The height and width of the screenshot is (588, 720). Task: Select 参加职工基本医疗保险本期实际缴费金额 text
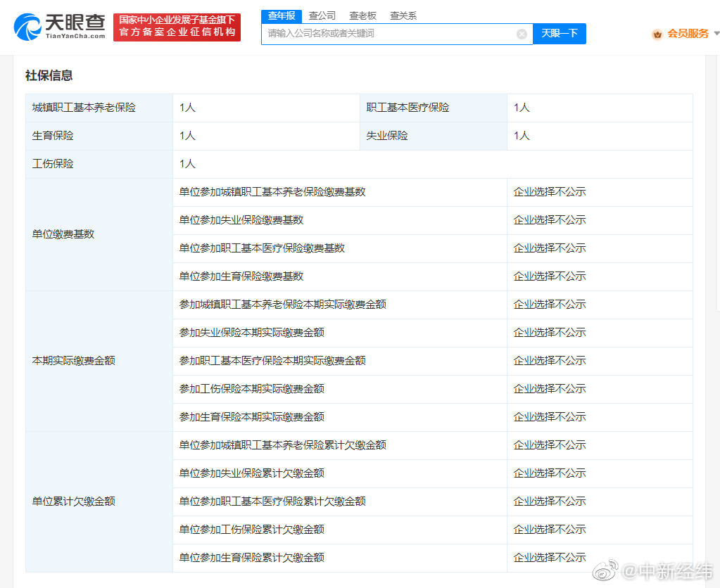coord(272,361)
